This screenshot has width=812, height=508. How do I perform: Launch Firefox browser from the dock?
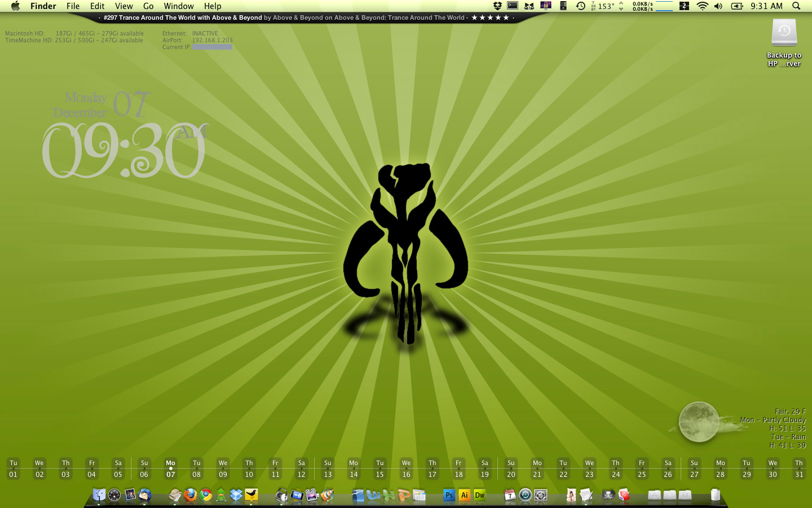click(x=191, y=495)
